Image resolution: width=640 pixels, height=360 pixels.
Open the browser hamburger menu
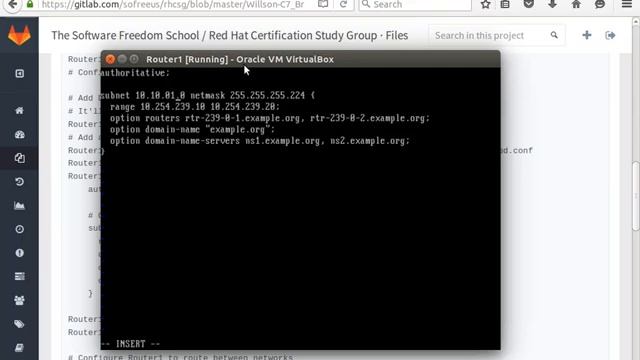tap(627, 4)
